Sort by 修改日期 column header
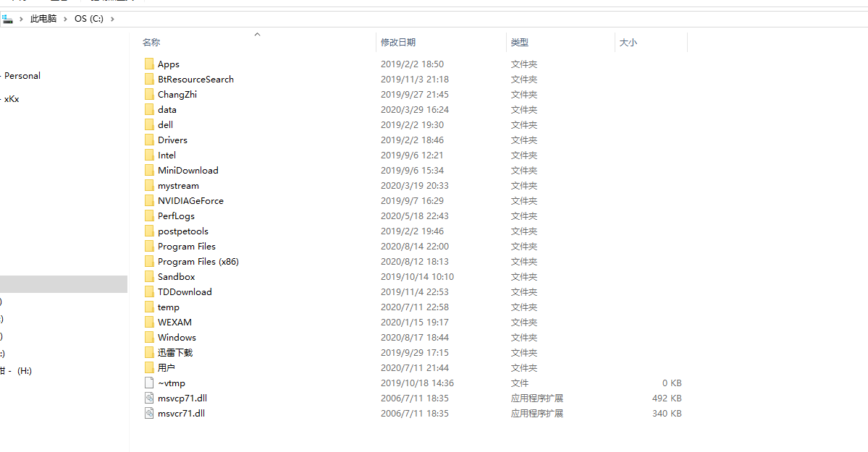The height and width of the screenshot is (452, 868). (398, 43)
